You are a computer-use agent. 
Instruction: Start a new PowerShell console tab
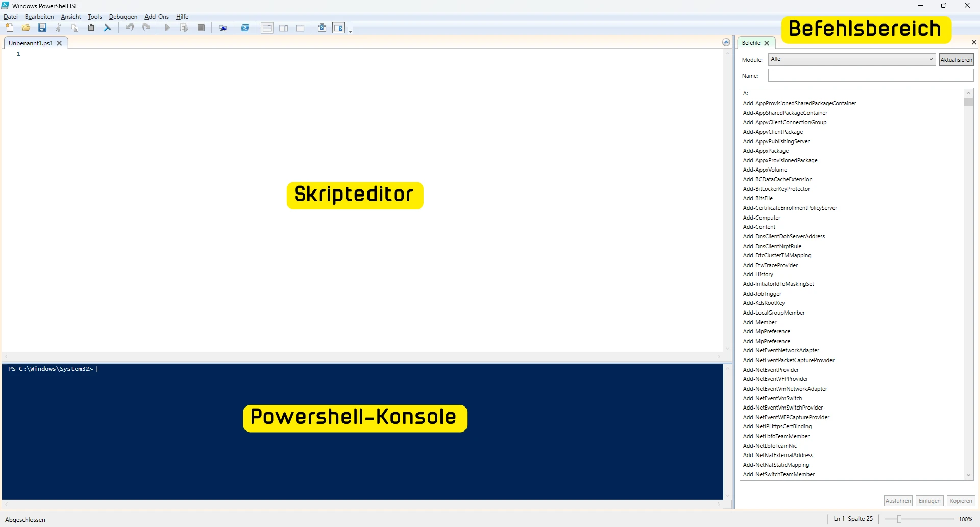click(x=245, y=28)
